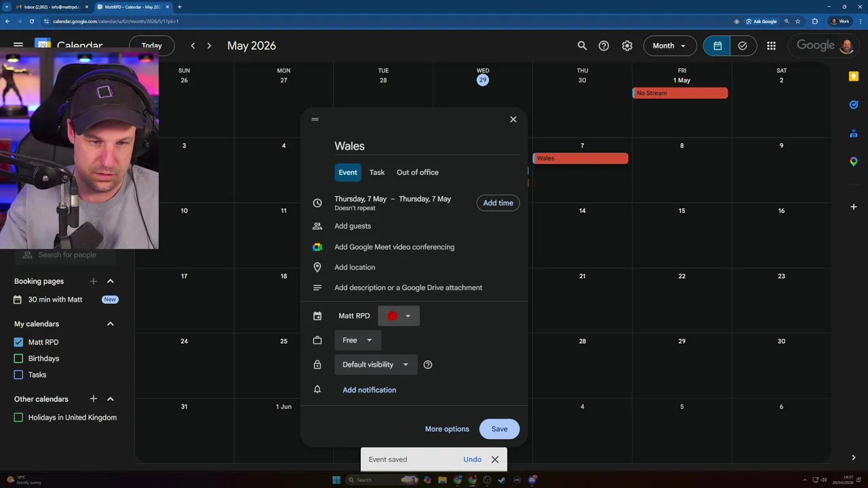Add Google Meet video conferencing
This screenshot has height=488, width=868.
pos(395,247)
